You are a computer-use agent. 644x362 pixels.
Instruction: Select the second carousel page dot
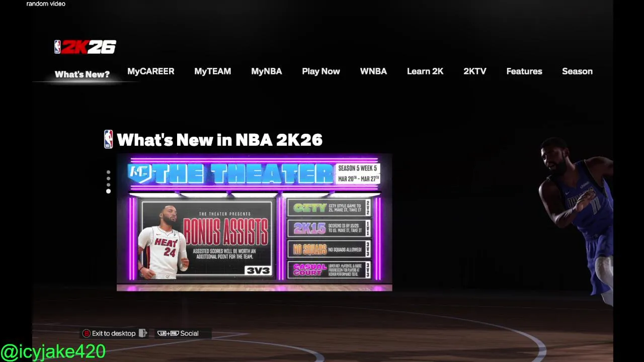[108, 178]
